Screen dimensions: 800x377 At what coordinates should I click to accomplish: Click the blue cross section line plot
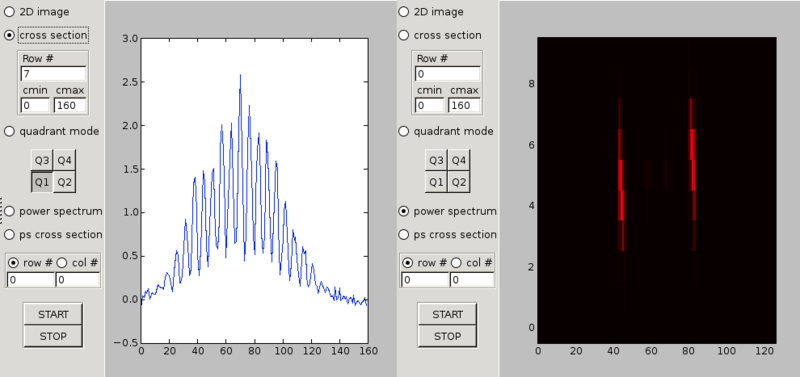pos(255,190)
